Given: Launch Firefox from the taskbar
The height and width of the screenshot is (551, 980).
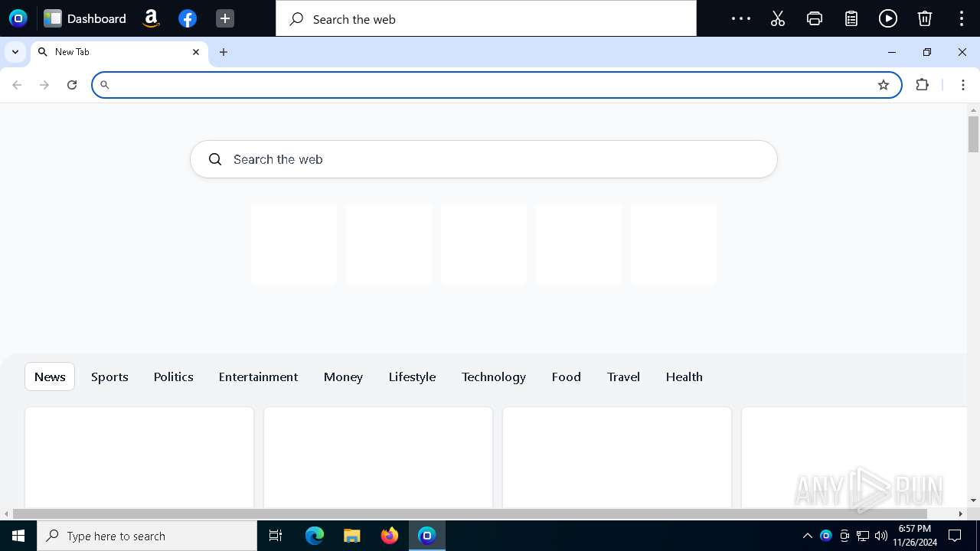Looking at the screenshot, I should (390, 536).
